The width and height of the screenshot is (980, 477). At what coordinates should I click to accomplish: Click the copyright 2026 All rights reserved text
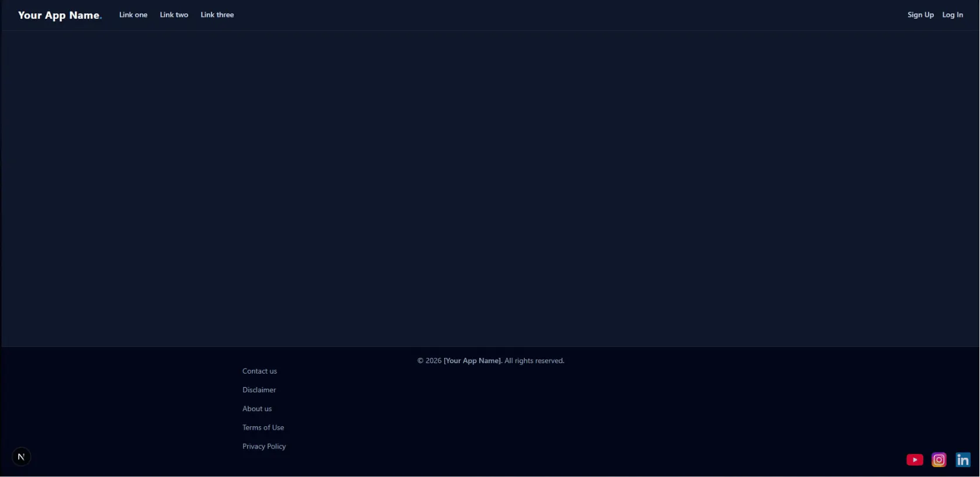pos(491,361)
